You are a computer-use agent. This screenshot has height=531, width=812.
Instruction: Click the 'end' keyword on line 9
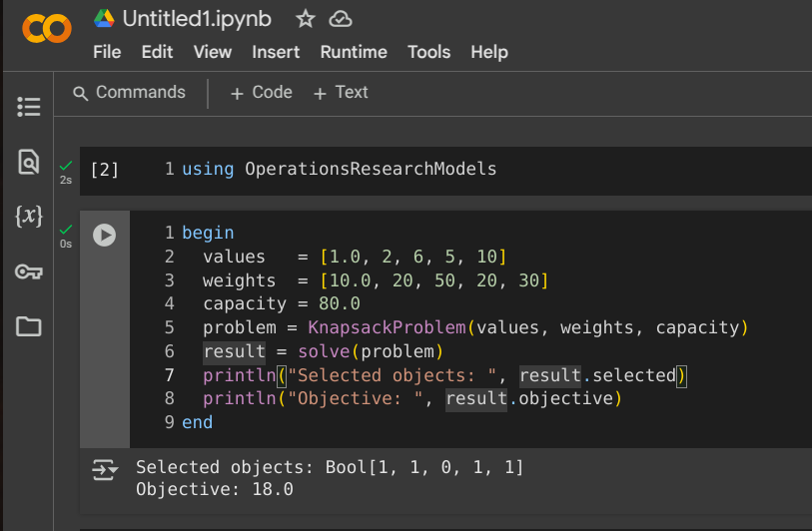(198, 422)
